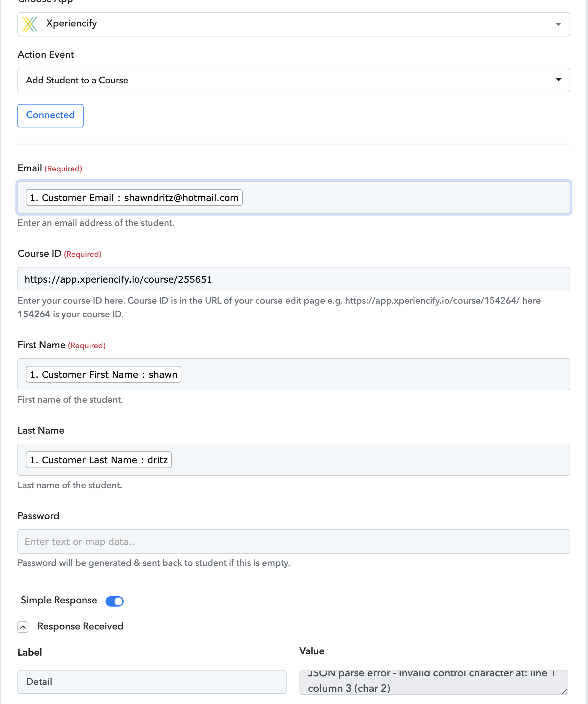Viewport: 588px width, 704px height.
Task: Click the 'Enter an email address of the student.' hint
Action: coord(96,223)
